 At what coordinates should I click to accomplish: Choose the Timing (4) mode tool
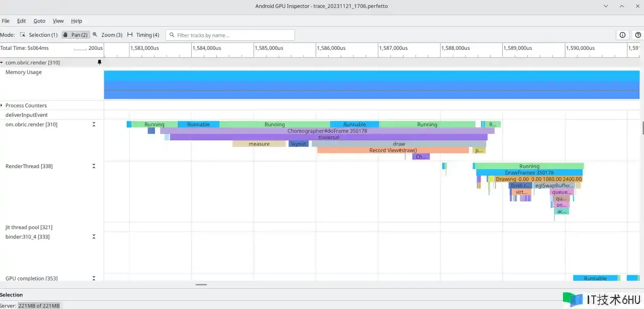pos(143,35)
